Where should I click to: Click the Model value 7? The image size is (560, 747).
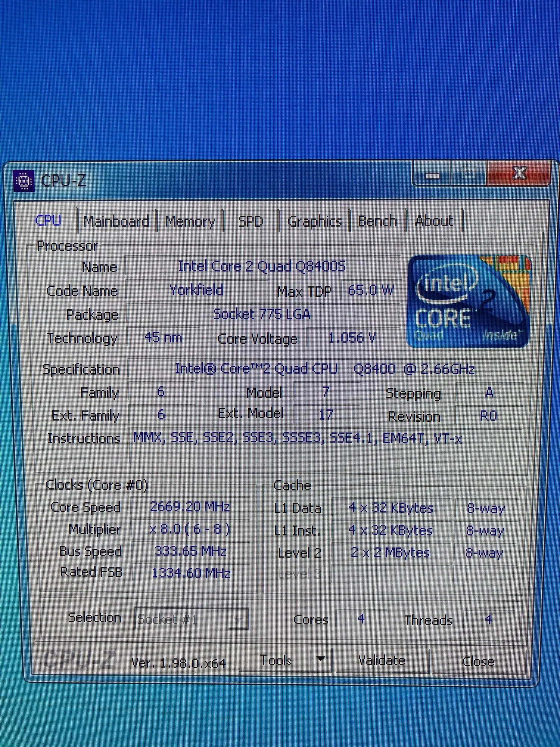(x=326, y=392)
